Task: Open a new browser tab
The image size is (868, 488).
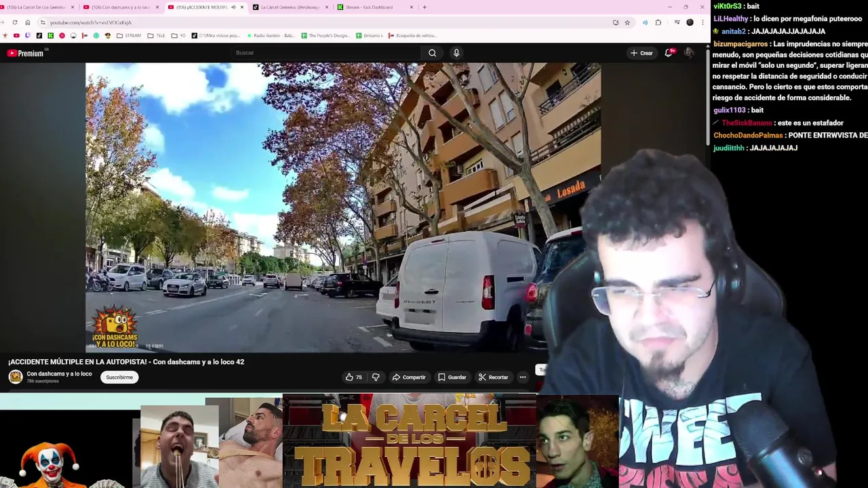Action: (425, 7)
